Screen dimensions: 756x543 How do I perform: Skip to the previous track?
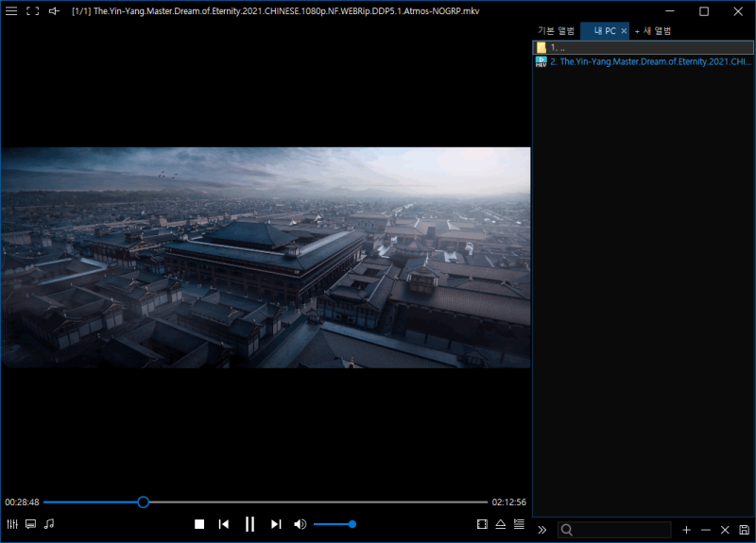pyautogui.click(x=224, y=524)
